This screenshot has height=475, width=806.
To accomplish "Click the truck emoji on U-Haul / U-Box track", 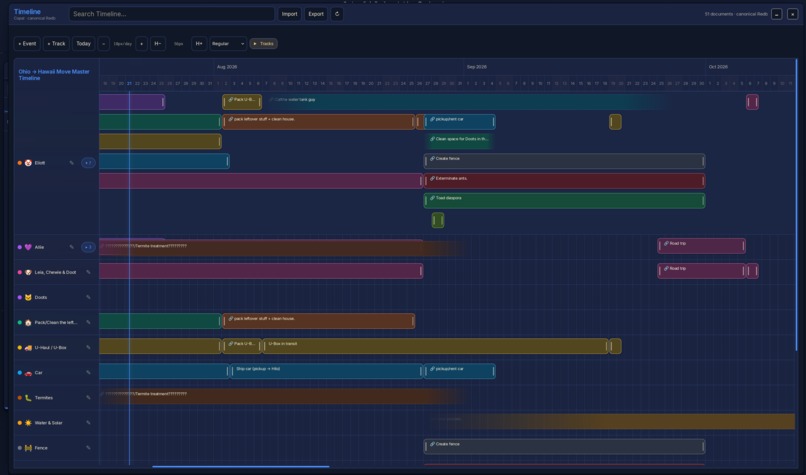I will [x=28, y=348].
